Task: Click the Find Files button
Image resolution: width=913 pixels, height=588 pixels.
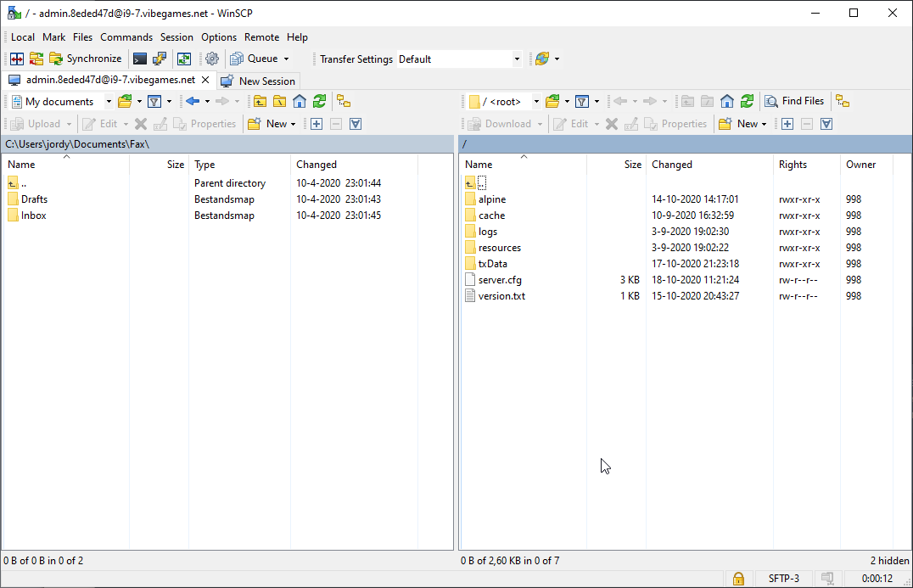Action: (x=794, y=101)
